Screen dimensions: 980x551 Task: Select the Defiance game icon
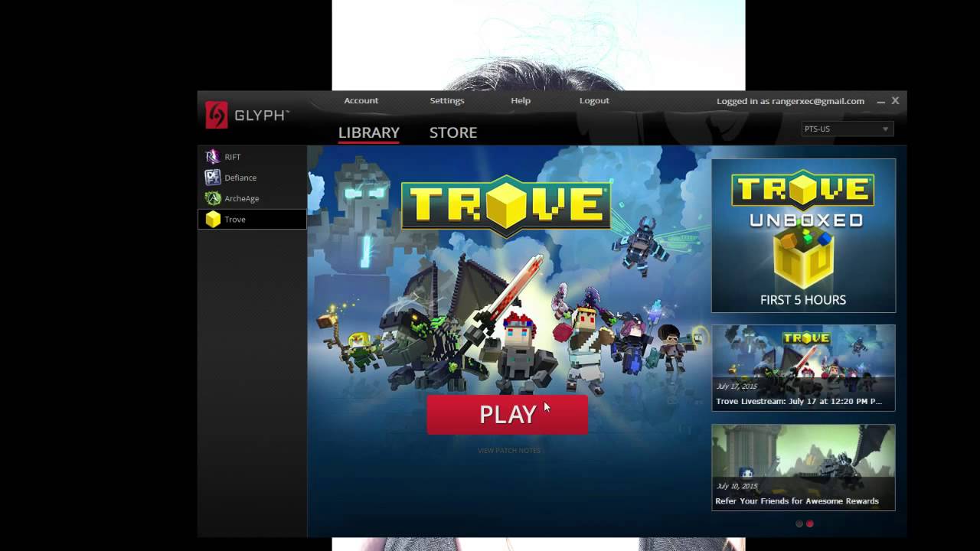(213, 178)
